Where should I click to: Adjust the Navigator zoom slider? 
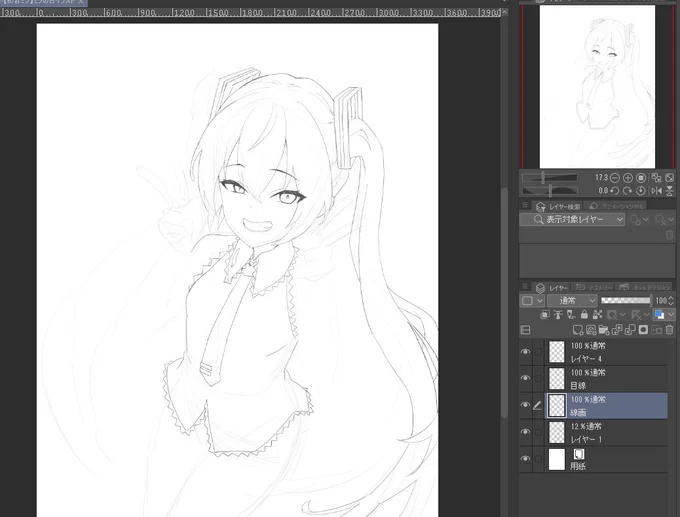550,177
